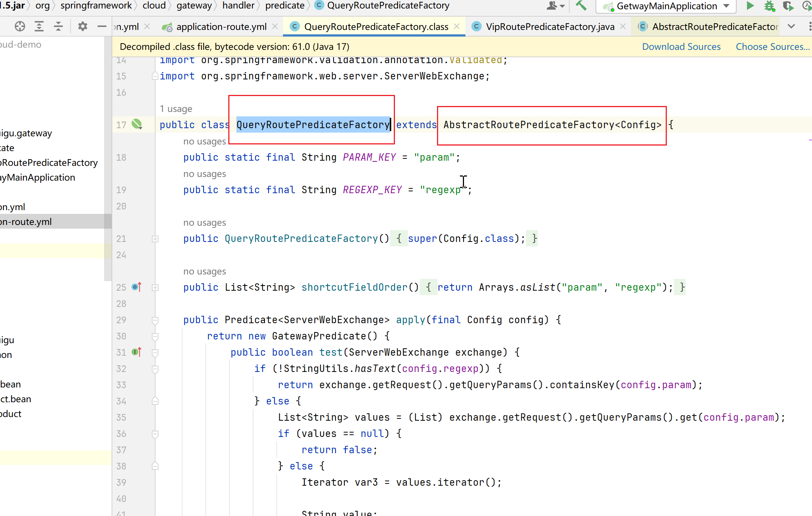Run with coverage shield icon
812x516 pixels.
pyautogui.click(x=788, y=6)
